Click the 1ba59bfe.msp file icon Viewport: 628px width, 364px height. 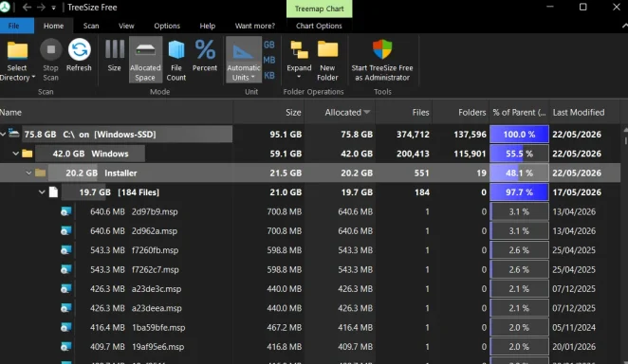point(66,328)
